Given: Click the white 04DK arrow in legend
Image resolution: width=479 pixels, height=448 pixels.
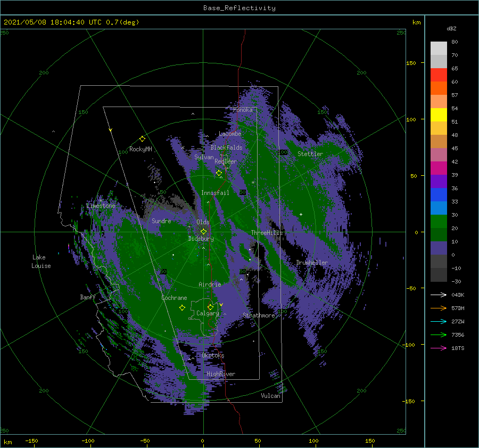Looking at the screenshot, I should tap(439, 295).
